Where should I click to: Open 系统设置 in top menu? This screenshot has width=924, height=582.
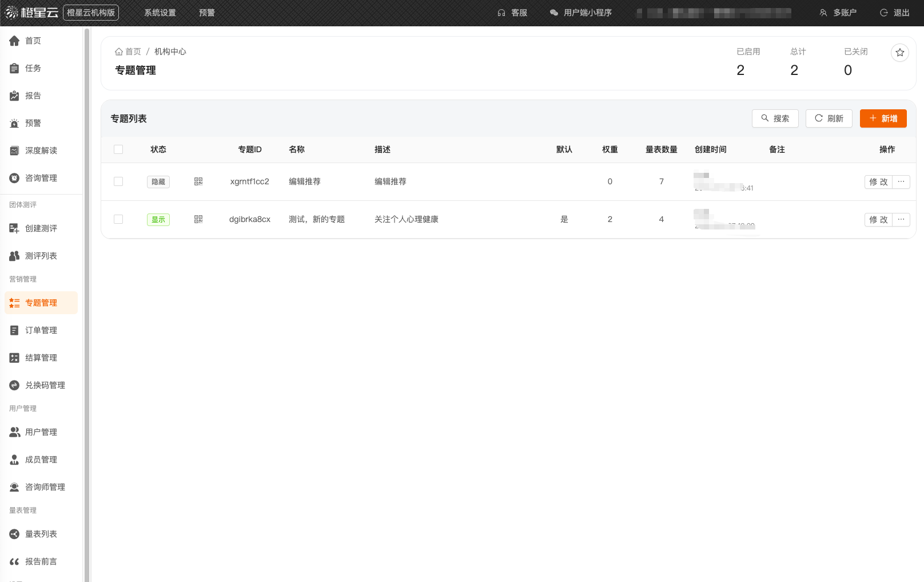pos(160,13)
